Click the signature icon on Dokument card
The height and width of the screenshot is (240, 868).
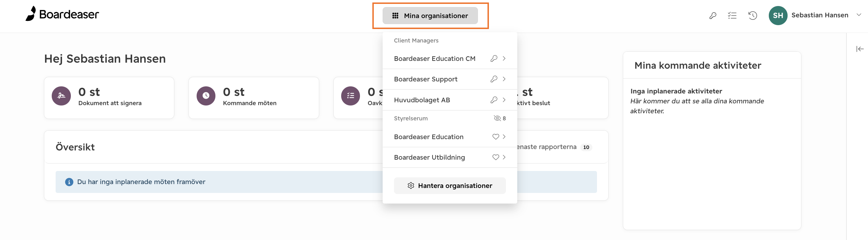point(61,96)
